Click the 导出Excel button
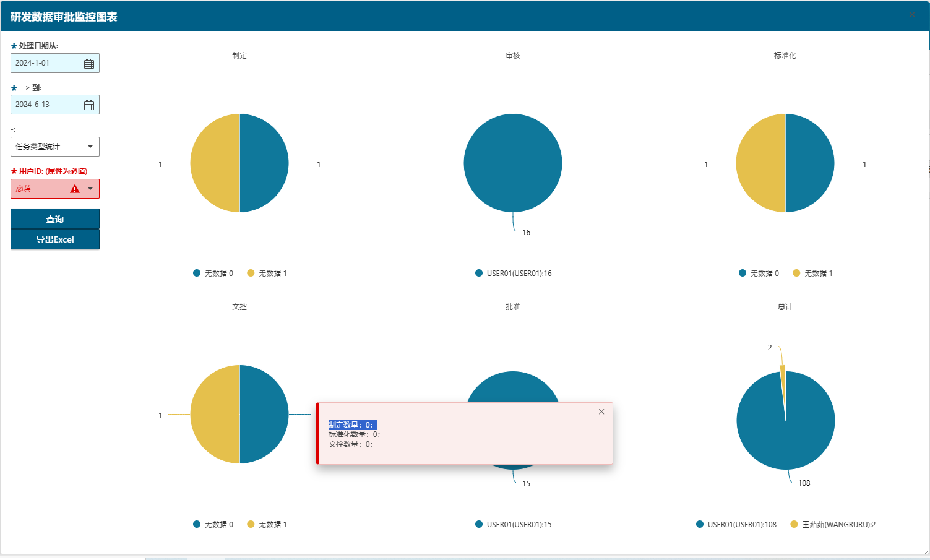Screen dimensions: 930x560 pyautogui.click(x=55, y=239)
